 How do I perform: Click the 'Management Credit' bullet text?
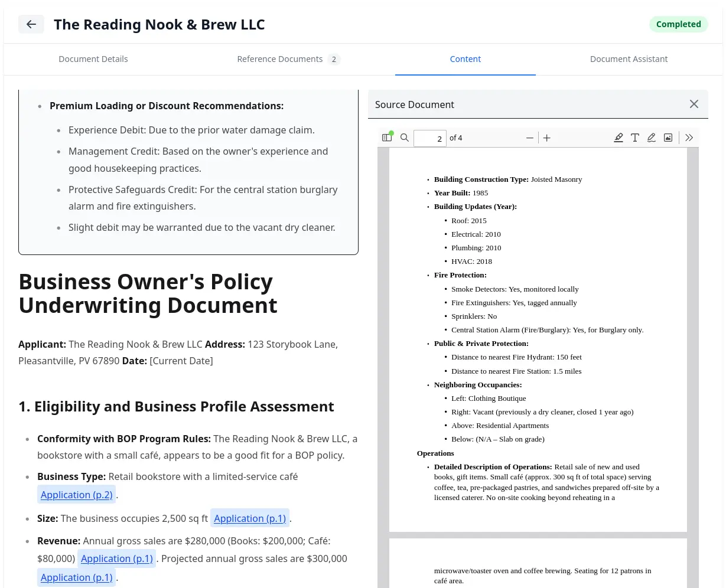198,159
